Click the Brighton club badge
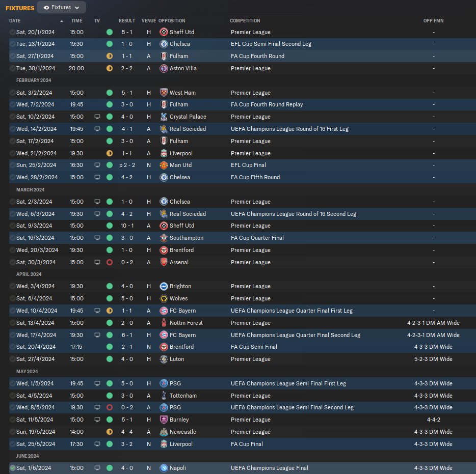This screenshot has height=474, width=476. [164, 286]
